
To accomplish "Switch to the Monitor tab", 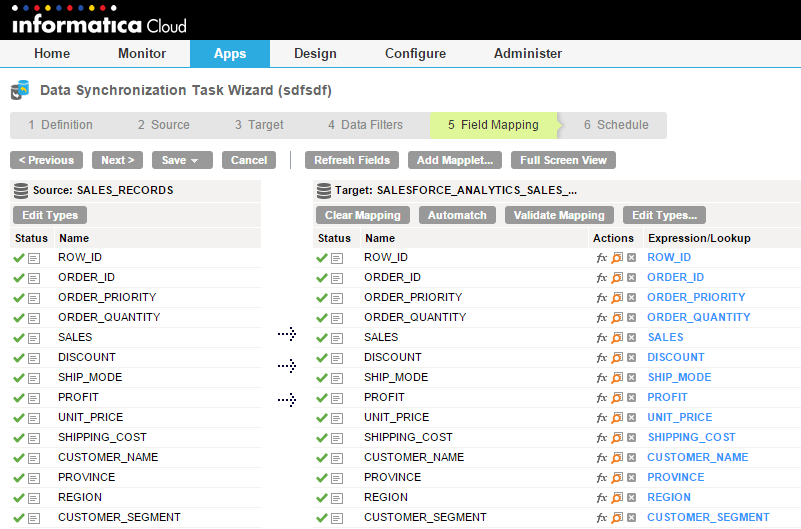I will (142, 54).
